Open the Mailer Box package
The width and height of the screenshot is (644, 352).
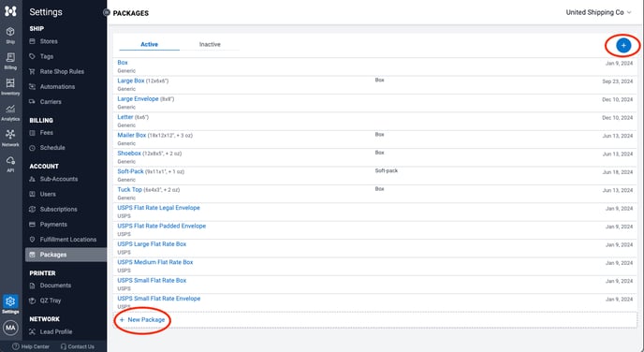(131, 135)
